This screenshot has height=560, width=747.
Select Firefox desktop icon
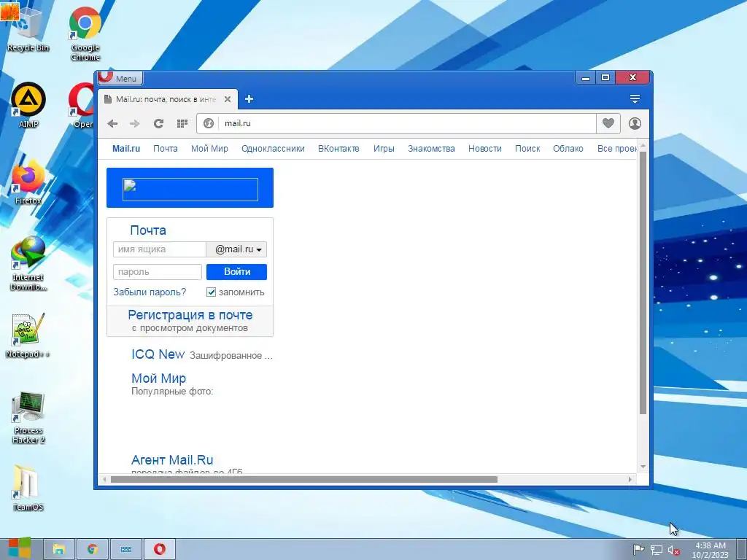click(x=28, y=183)
